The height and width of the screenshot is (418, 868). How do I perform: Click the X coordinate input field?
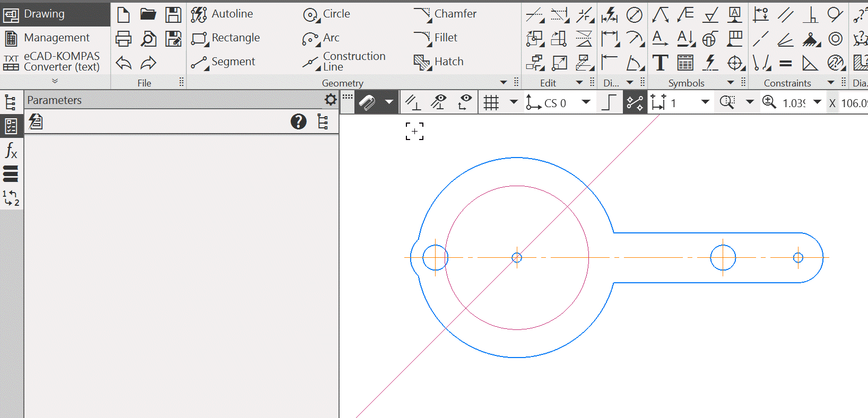tap(853, 103)
